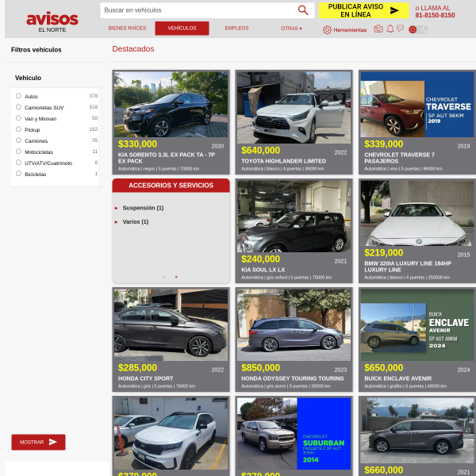
Task: Choose Motocicletas filter option
Action: click(18, 152)
